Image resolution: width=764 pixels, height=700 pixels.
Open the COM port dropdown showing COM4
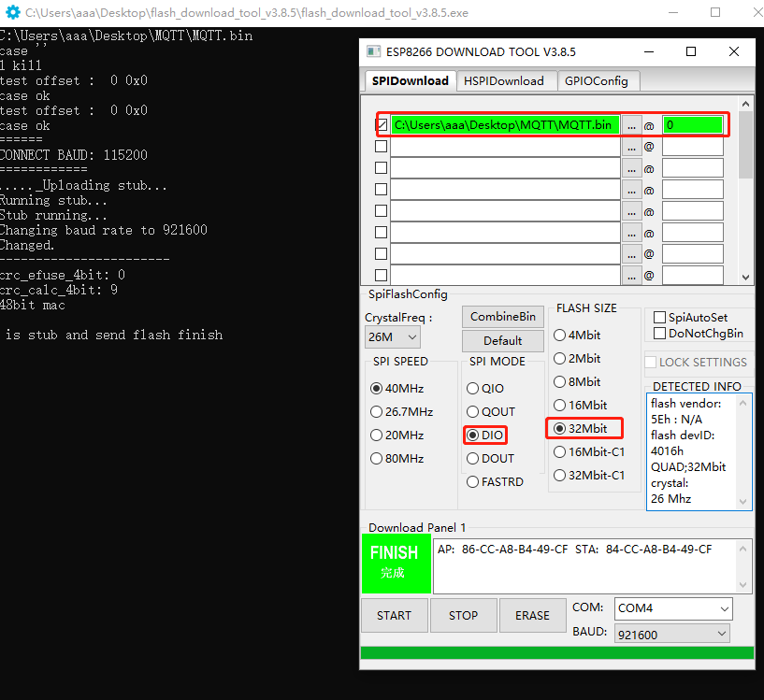click(673, 608)
